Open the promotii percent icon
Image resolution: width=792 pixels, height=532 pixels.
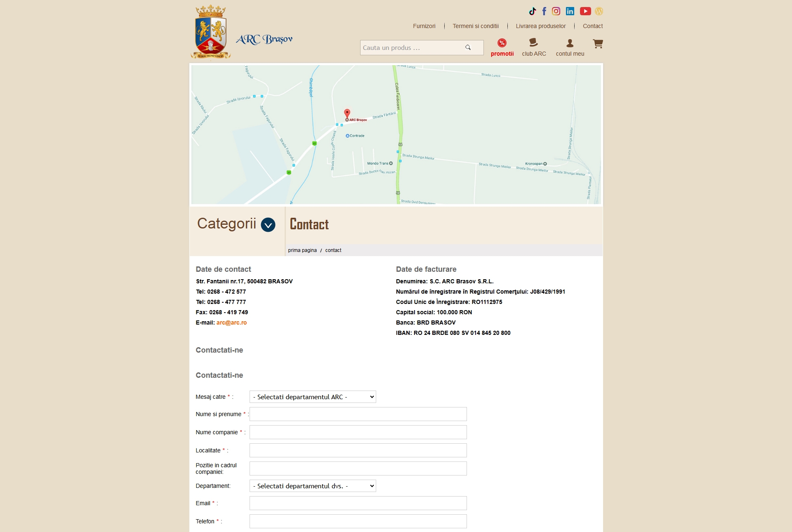502,43
